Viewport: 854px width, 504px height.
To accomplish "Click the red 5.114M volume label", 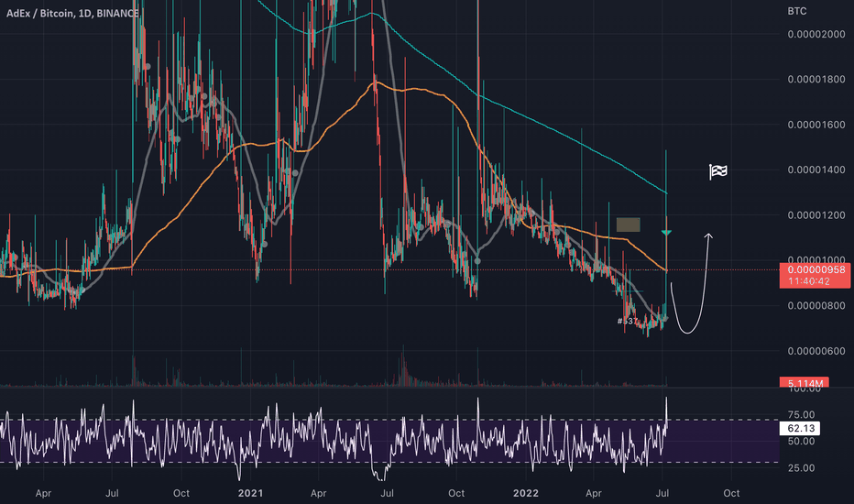I will coord(805,383).
